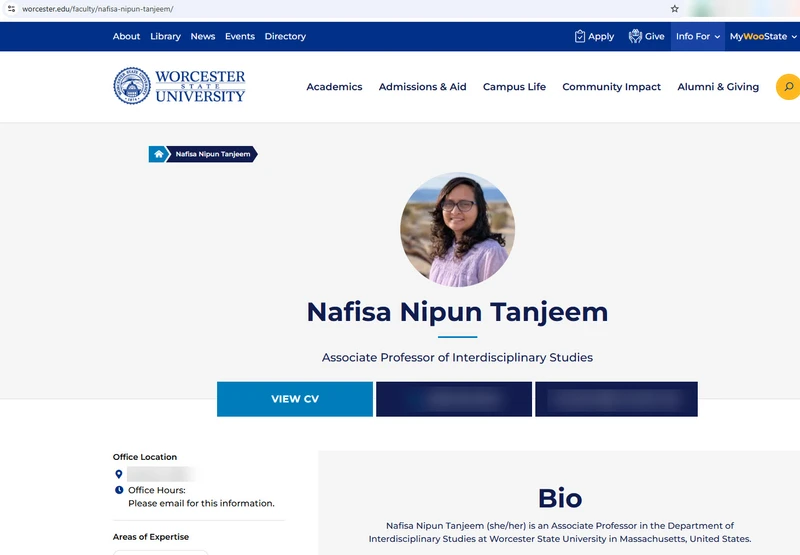800x555 pixels.
Task: Open the Directory link
Action: pos(285,36)
